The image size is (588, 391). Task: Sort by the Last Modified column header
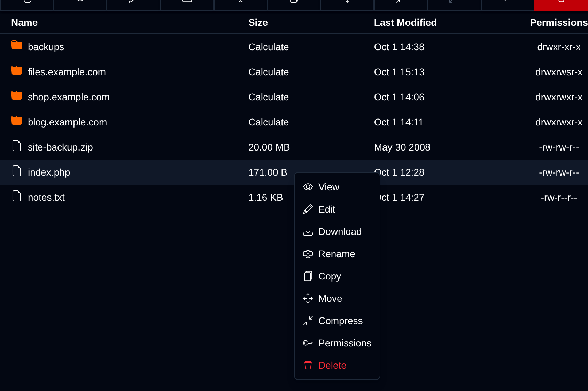pos(405,22)
